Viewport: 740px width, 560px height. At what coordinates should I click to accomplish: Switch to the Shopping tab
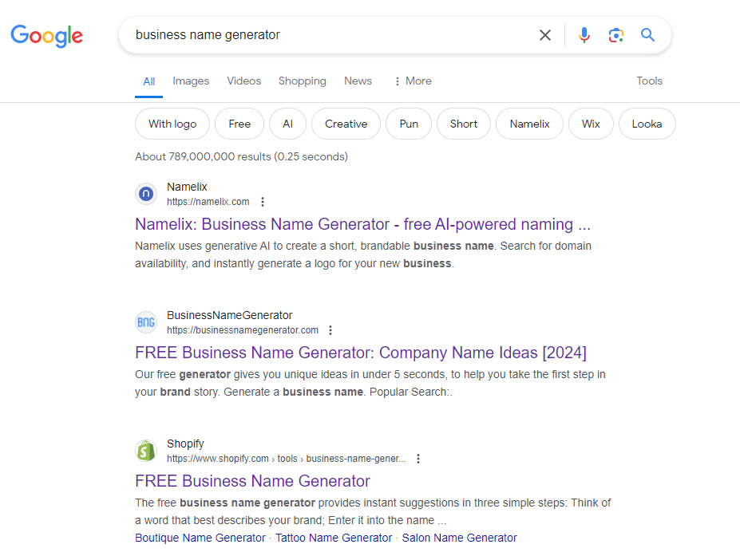tap(302, 81)
